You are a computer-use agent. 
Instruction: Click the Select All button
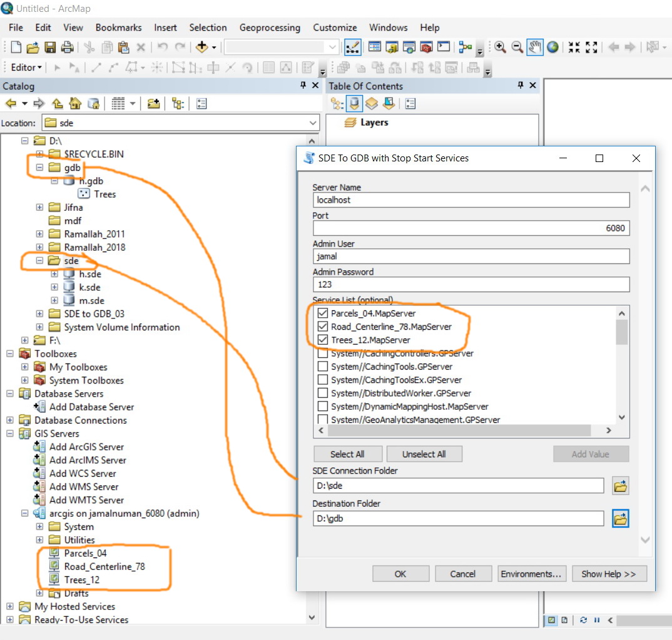(347, 454)
